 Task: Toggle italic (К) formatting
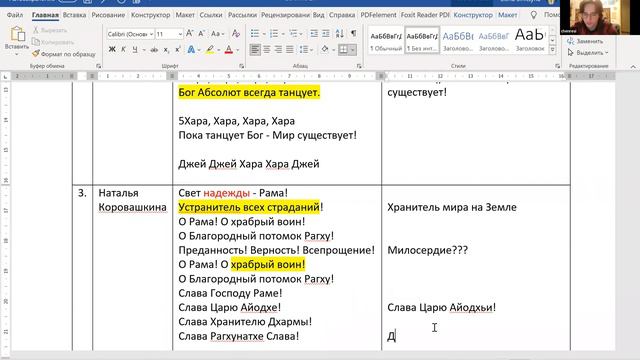pos(123,49)
